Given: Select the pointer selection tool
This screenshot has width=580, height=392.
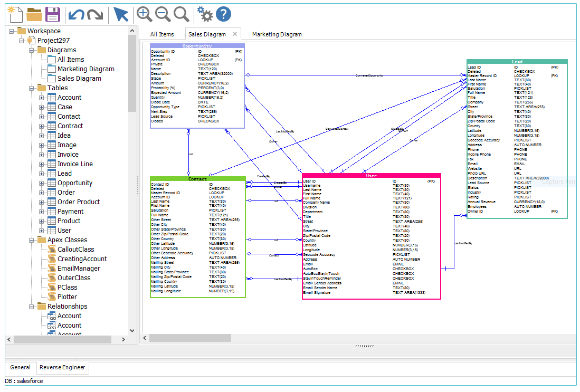Looking at the screenshot, I should [x=121, y=14].
